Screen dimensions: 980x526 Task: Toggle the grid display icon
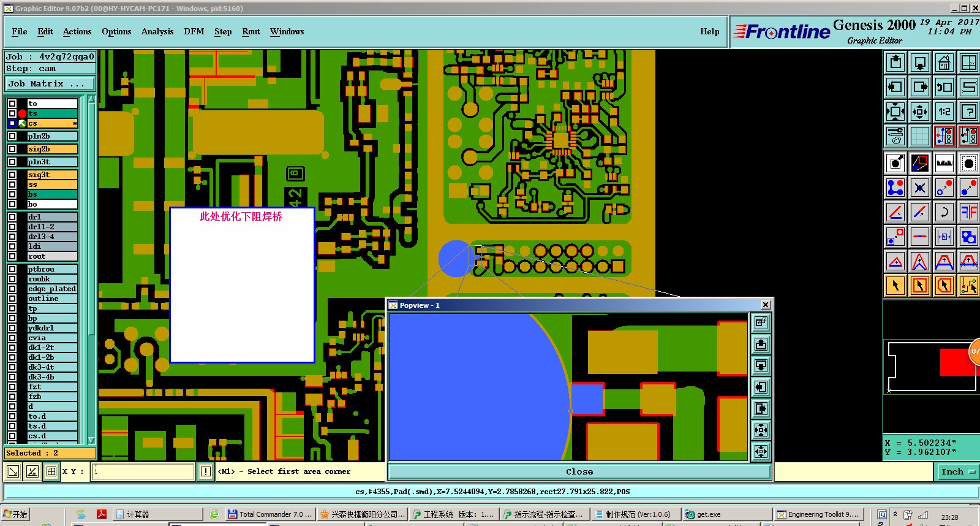[920, 136]
